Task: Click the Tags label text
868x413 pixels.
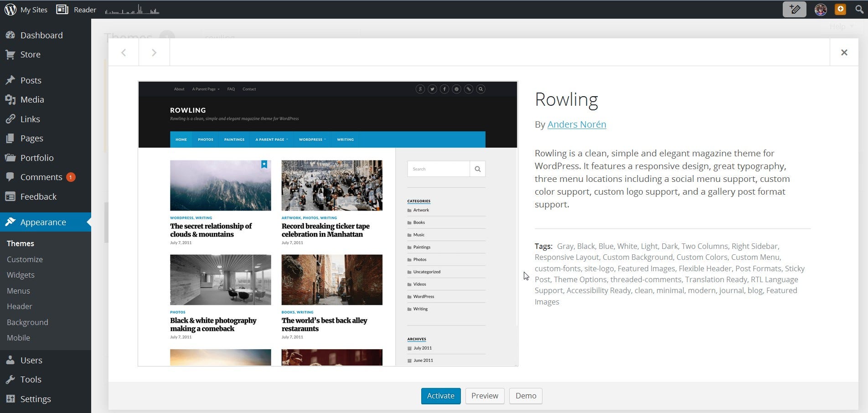Action: point(543,246)
